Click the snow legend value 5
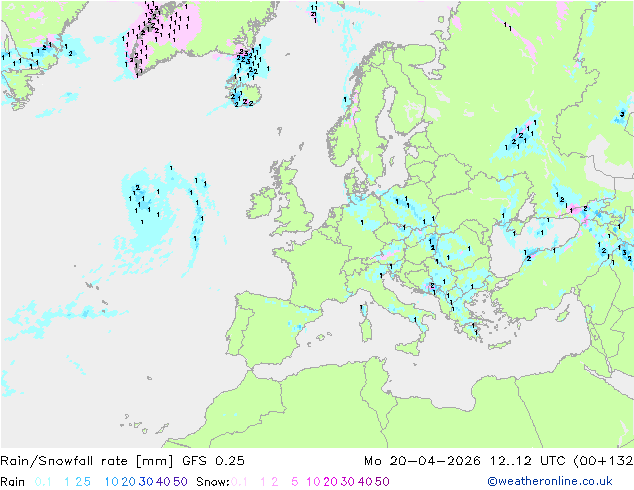634x490 pixels. point(295,482)
